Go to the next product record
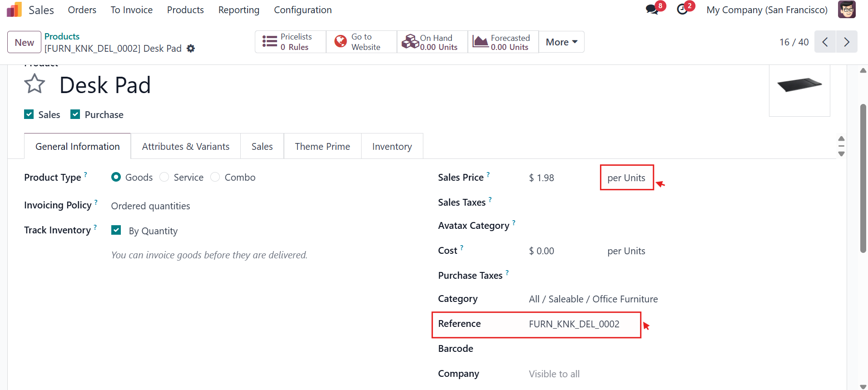This screenshot has height=390, width=868. [847, 42]
